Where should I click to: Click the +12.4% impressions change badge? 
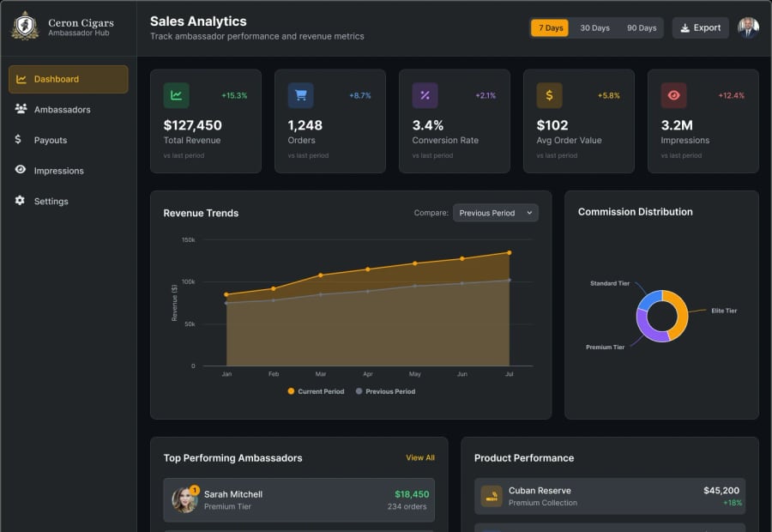(731, 95)
